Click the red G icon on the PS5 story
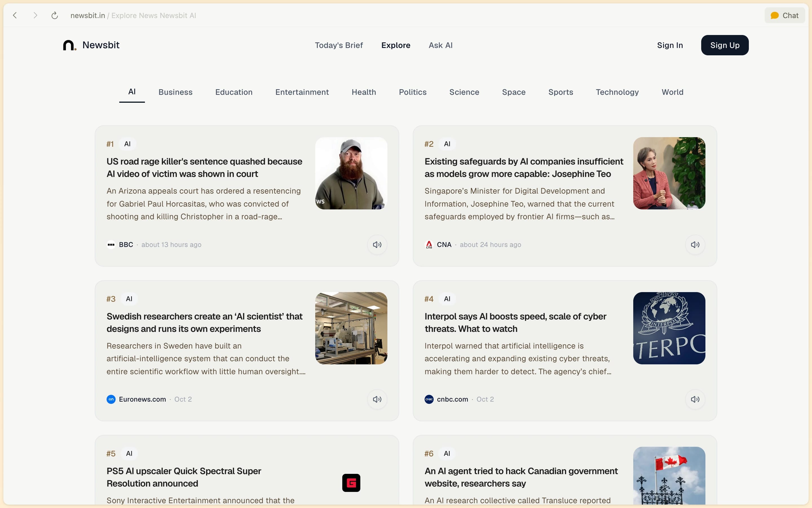This screenshot has height=508, width=812. click(x=351, y=483)
